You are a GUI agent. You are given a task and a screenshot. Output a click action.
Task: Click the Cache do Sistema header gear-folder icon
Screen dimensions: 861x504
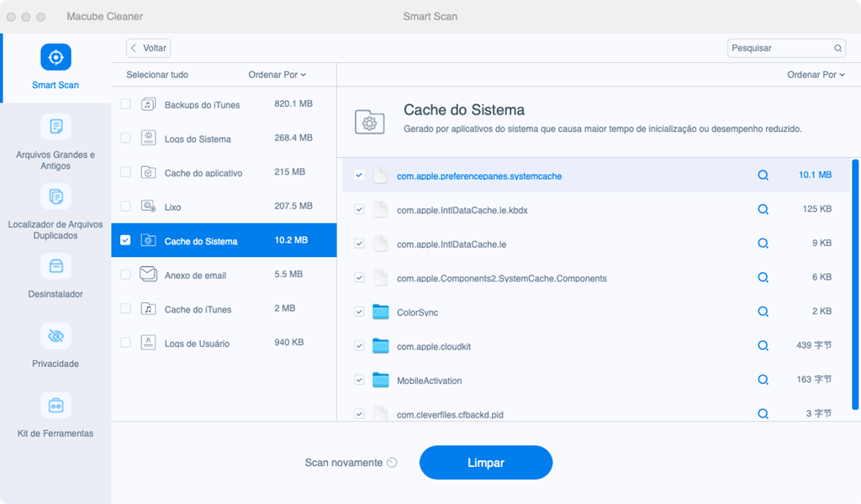[x=370, y=122]
